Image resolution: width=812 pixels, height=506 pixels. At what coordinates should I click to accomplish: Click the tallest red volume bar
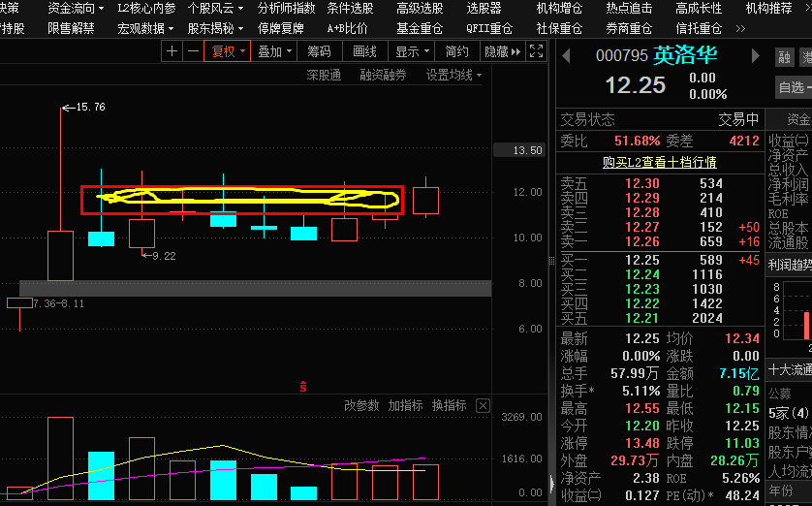coord(61,459)
